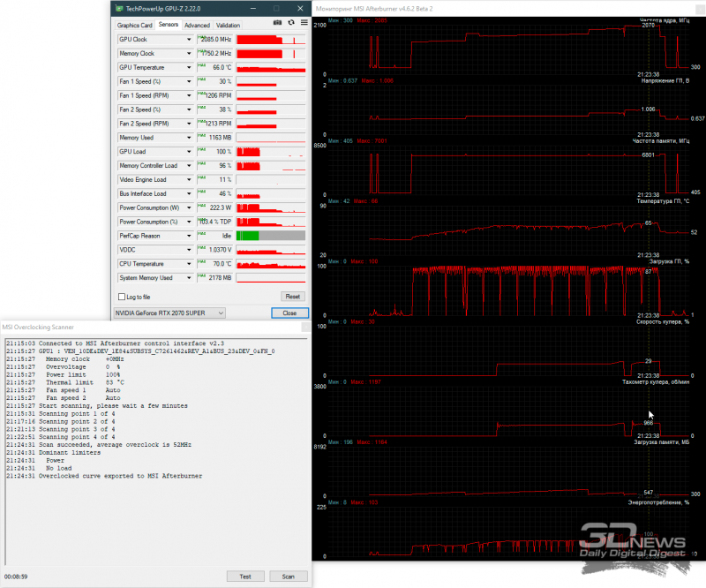This screenshot has height=588, width=706.
Task: Open the Advanced tab
Action: pyautogui.click(x=197, y=26)
